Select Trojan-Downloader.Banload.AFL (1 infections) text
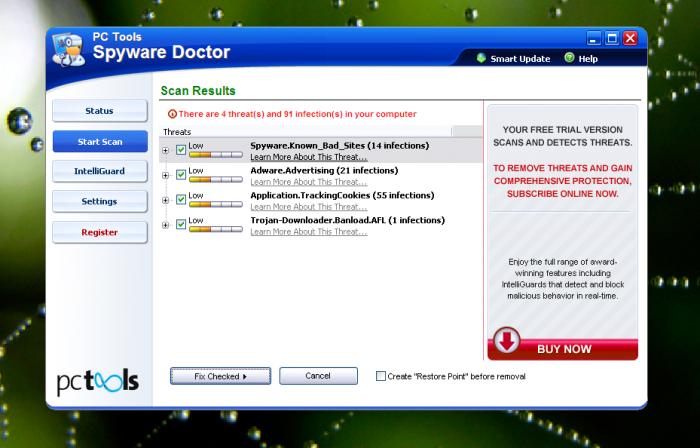Image resolution: width=700 pixels, height=448 pixels. 347,220
